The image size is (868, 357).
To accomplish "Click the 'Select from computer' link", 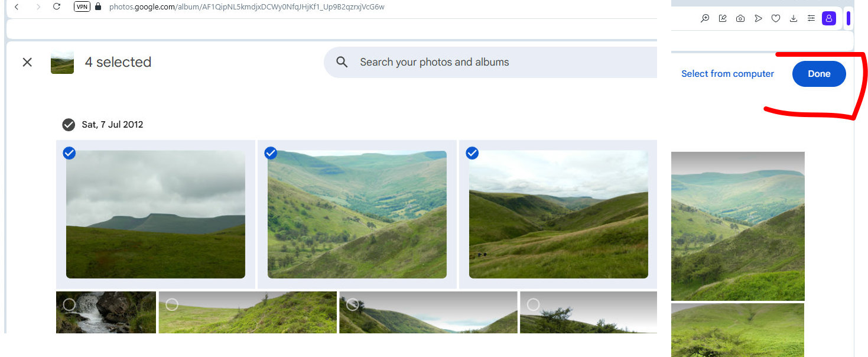I will [x=727, y=74].
